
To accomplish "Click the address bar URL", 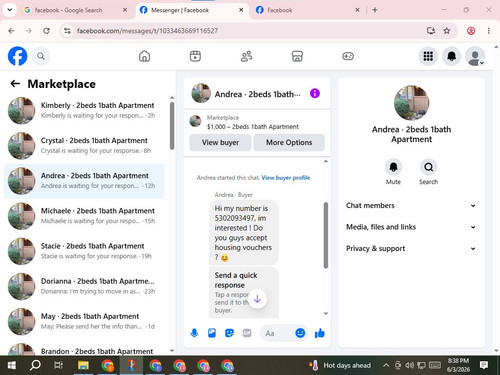I will tap(147, 31).
